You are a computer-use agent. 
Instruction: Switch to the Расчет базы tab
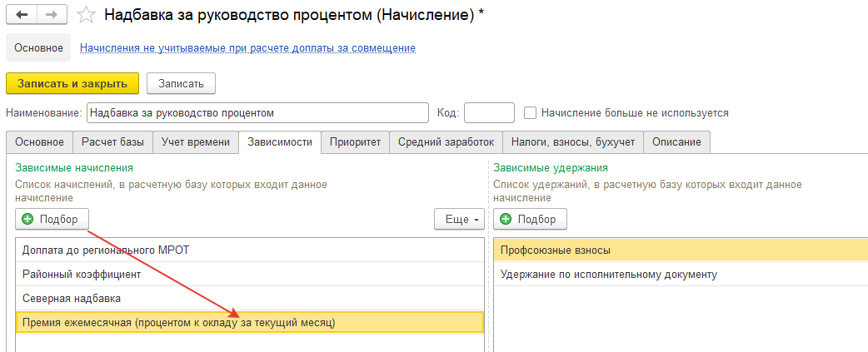(112, 142)
